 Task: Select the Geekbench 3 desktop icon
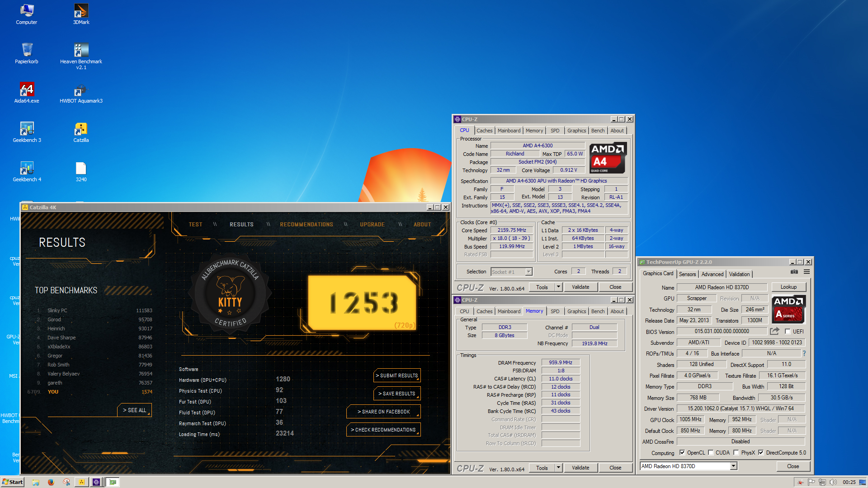pyautogui.click(x=27, y=132)
